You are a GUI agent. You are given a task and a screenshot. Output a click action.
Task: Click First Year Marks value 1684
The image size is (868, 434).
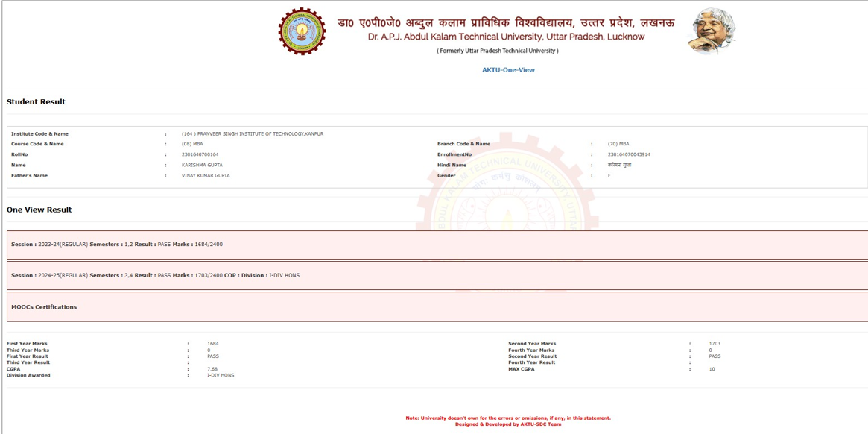[x=213, y=344]
